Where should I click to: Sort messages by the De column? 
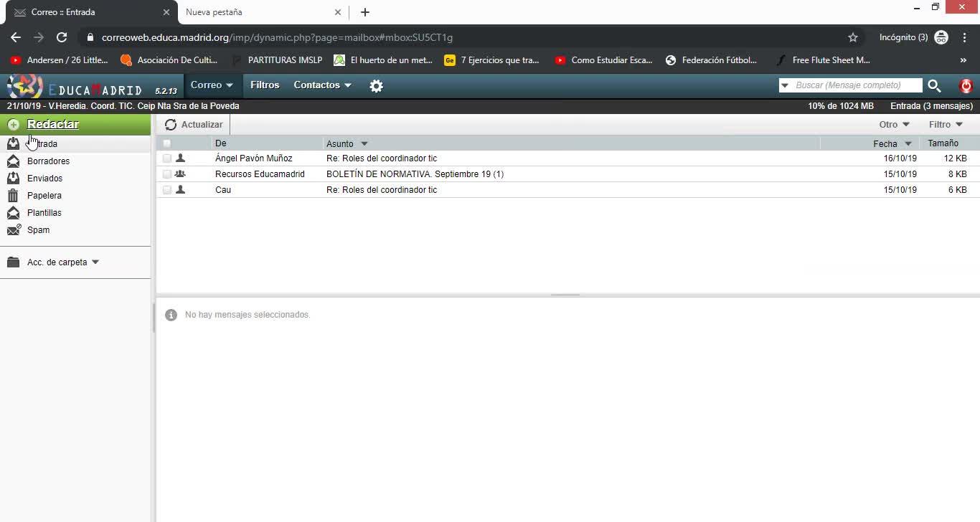[x=221, y=143]
